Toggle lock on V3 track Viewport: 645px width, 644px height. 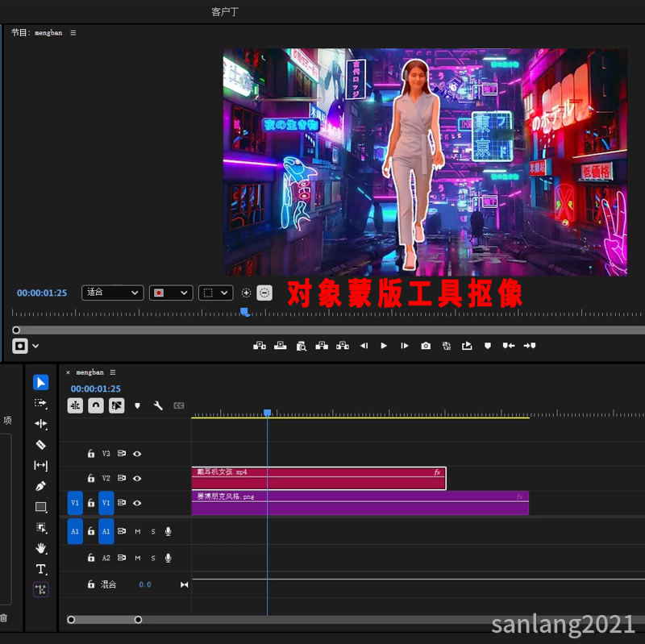[x=91, y=454]
